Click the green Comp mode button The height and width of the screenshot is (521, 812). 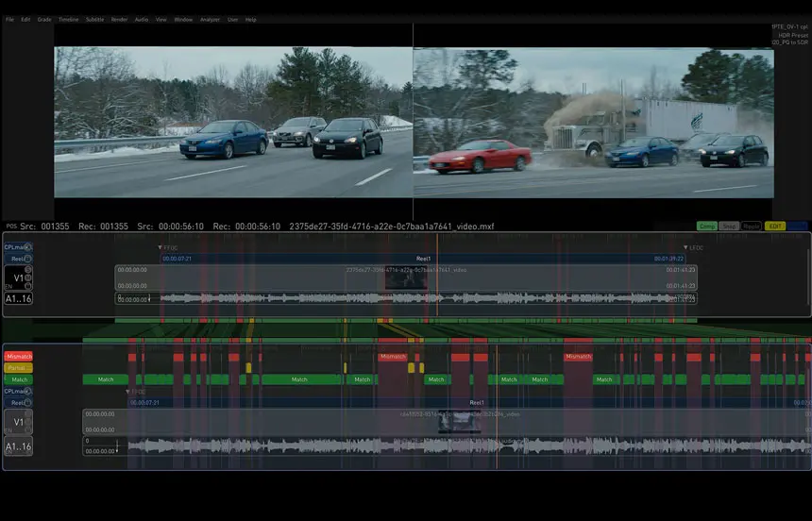pyautogui.click(x=707, y=226)
